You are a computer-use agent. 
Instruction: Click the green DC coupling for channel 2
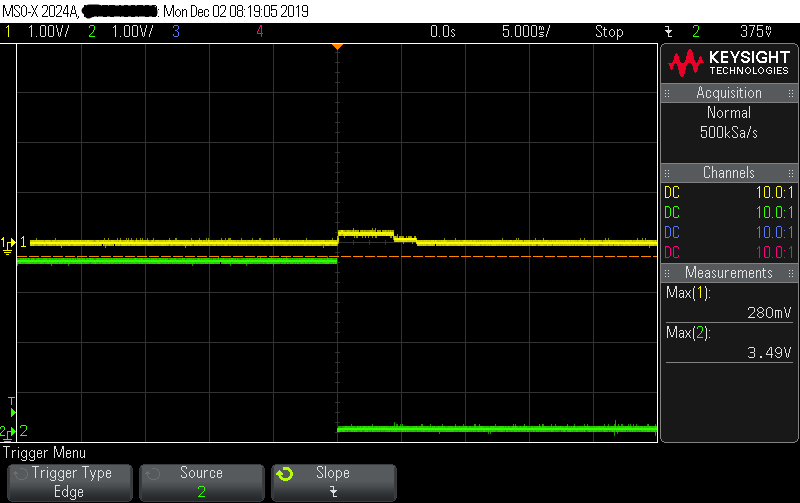(672, 213)
